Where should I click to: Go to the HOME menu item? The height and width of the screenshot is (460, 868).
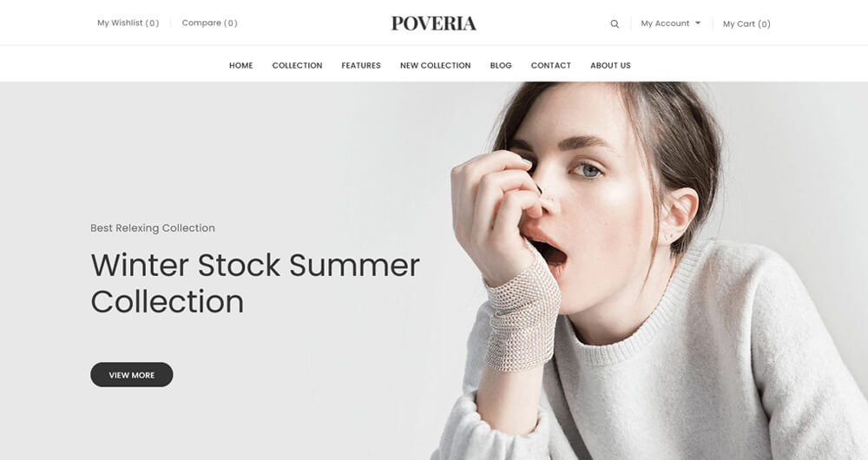[x=240, y=65]
